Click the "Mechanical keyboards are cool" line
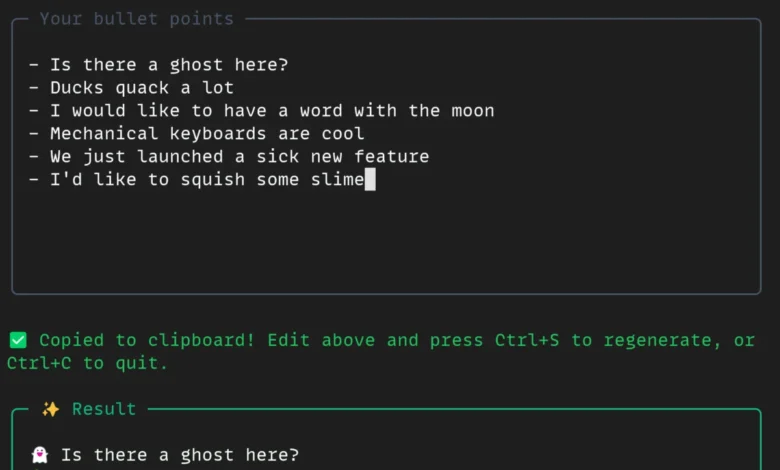The height and width of the screenshot is (470, 780). (207, 134)
